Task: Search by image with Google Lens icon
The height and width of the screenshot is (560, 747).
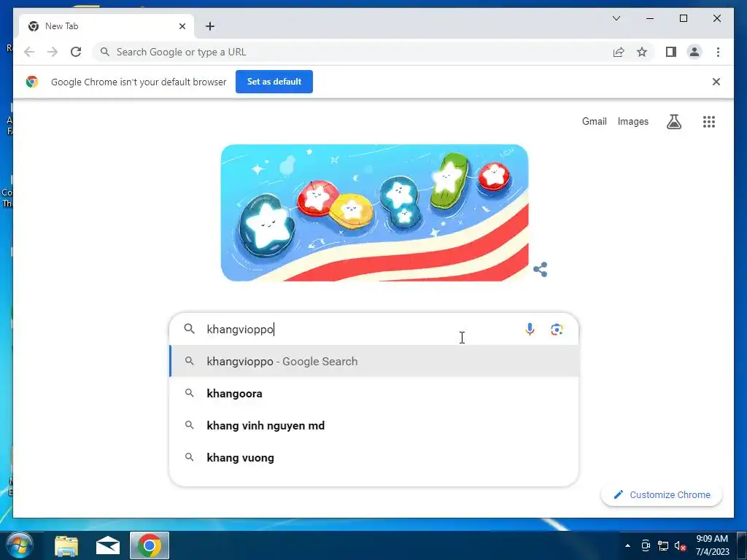Action: pos(557,329)
